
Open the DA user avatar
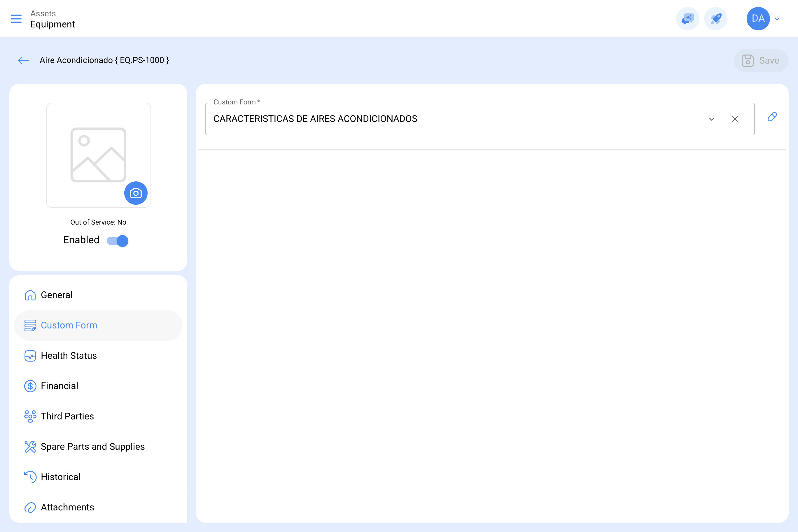(758, 19)
